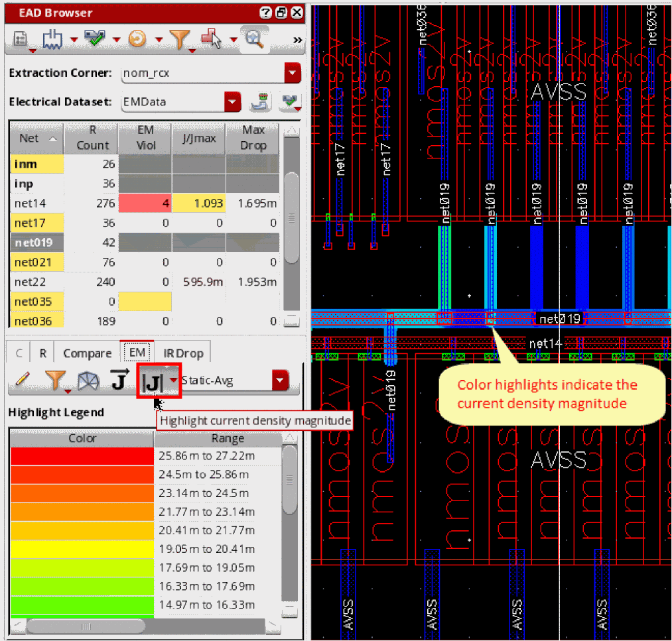The width and height of the screenshot is (672, 641).
Task: Open the Extraction Corner dropdown
Action: pyautogui.click(x=293, y=73)
